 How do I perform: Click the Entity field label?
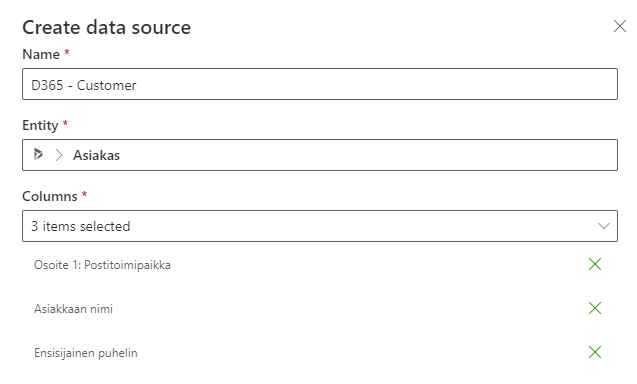[x=40, y=125]
